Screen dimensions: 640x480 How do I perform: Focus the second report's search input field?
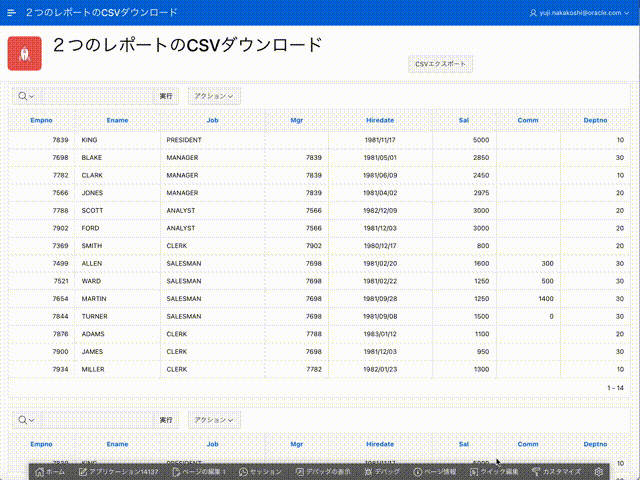[97, 420]
